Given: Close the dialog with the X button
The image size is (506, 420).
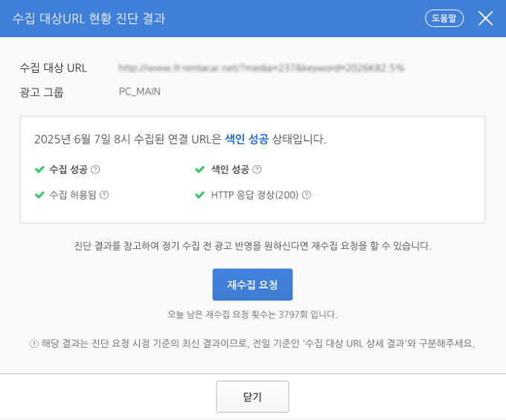Looking at the screenshot, I should tap(485, 19).
